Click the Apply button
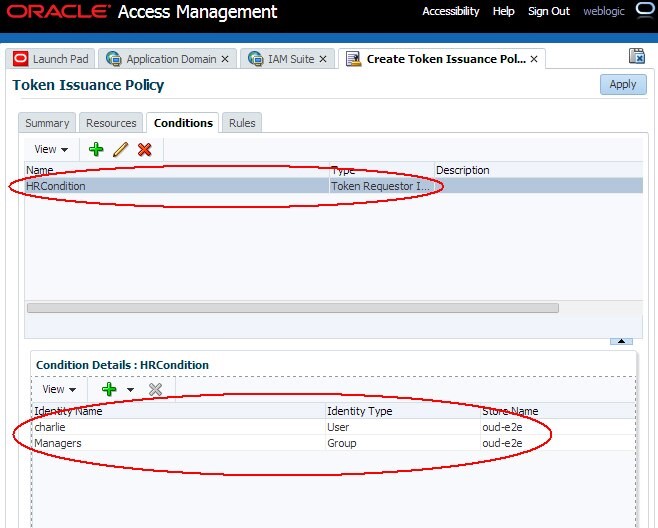The height and width of the screenshot is (528, 658). pos(623,84)
